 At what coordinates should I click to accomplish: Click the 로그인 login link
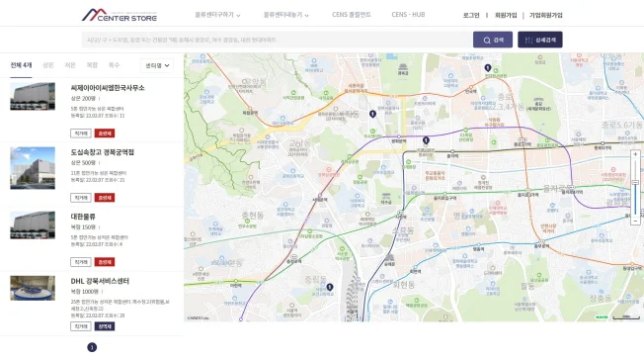[471, 15]
